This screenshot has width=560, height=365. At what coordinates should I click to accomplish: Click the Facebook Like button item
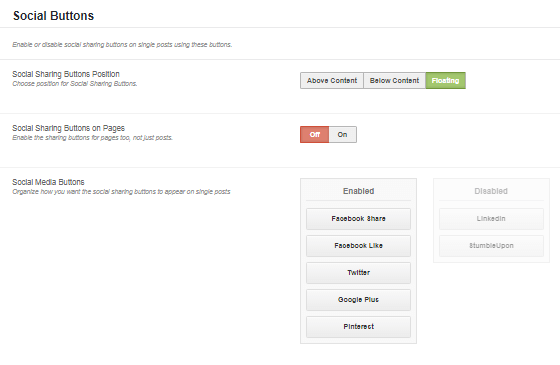[x=358, y=246]
